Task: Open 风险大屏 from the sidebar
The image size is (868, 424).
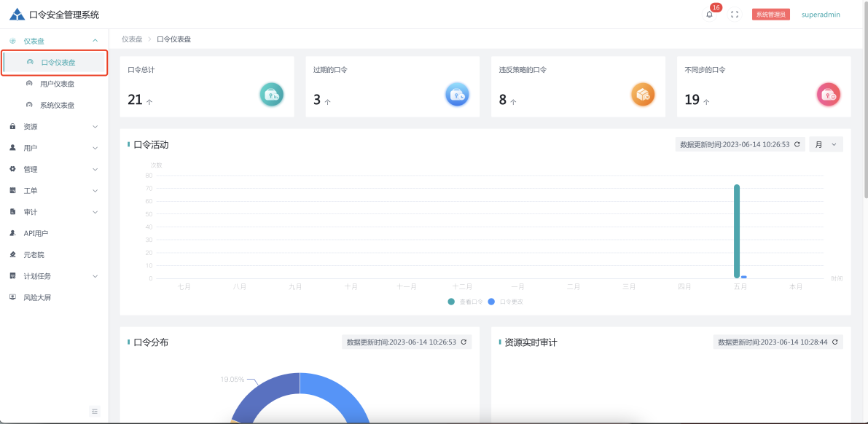Action: [37, 297]
